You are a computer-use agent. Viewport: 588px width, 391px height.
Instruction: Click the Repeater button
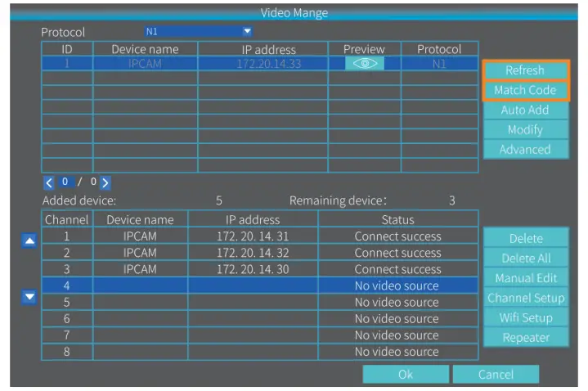coord(526,338)
